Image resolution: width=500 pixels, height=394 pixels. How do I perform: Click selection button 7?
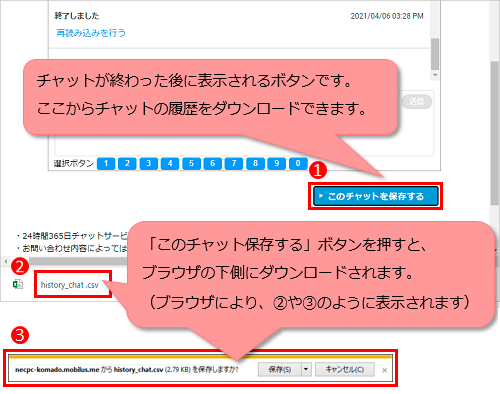(234, 163)
